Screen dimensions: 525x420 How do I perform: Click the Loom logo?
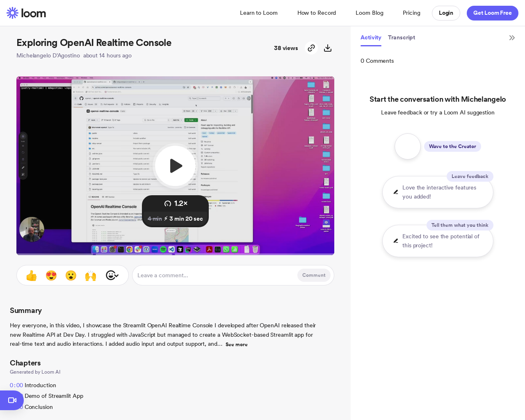[26, 13]
